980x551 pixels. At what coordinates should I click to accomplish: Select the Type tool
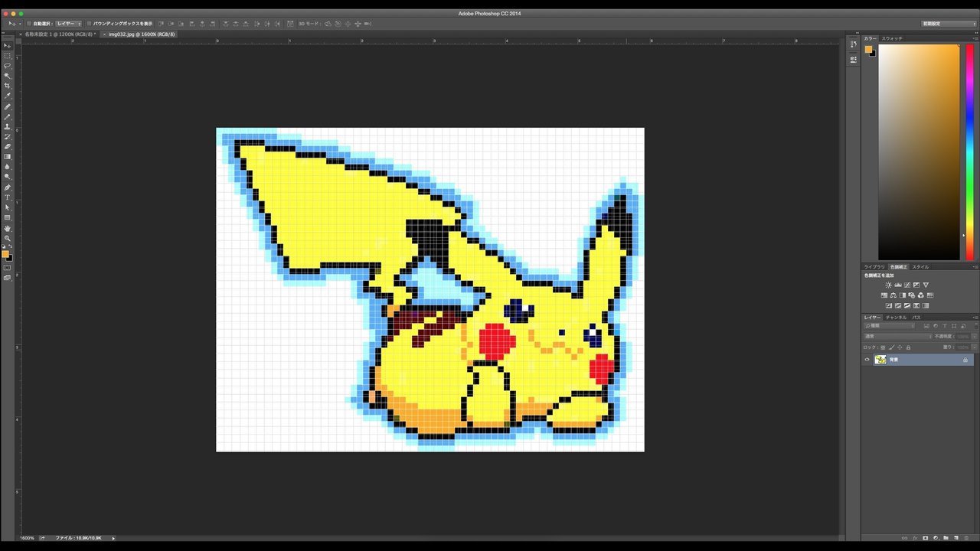tap(8, 197)
